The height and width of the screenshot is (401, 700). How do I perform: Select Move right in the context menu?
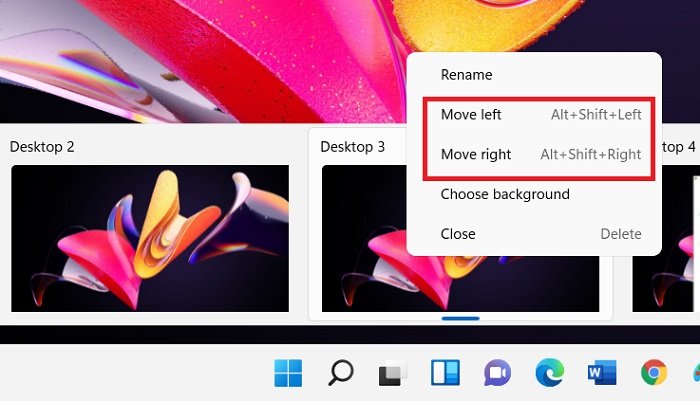tap(534, 155)
